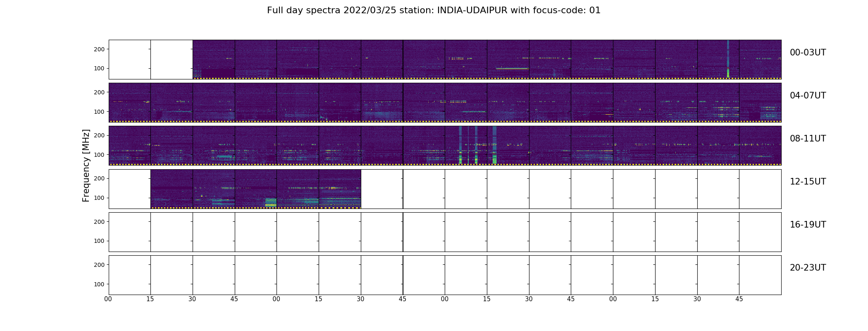Select the '04-07UT' row label
This screenshot has width=868, height=331.
click(808, 96)
